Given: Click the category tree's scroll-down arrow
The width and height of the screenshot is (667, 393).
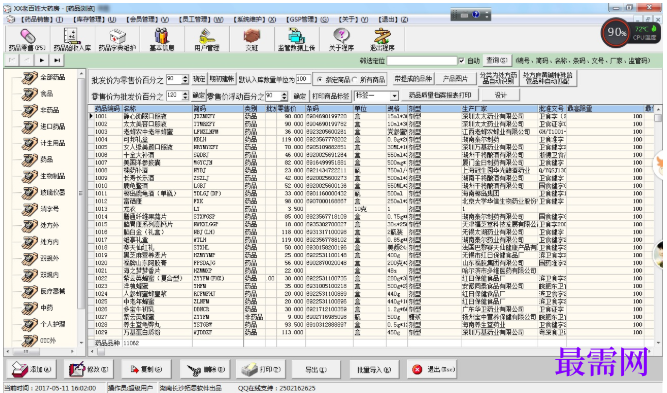Looking at the screenshot, I should [81, 342].
